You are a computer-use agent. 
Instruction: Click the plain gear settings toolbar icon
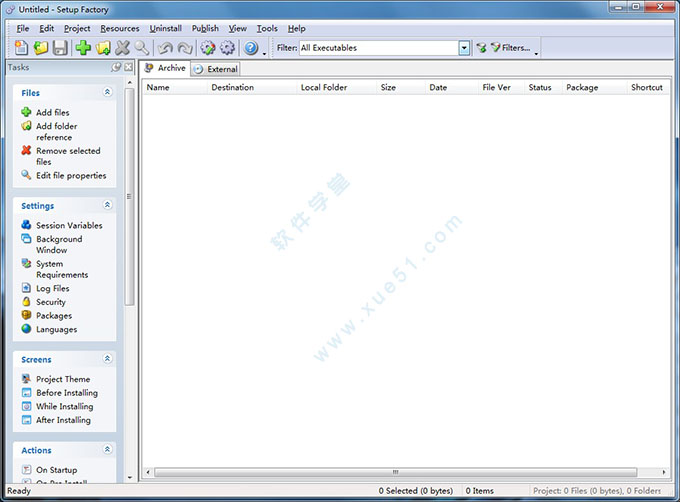227,48
